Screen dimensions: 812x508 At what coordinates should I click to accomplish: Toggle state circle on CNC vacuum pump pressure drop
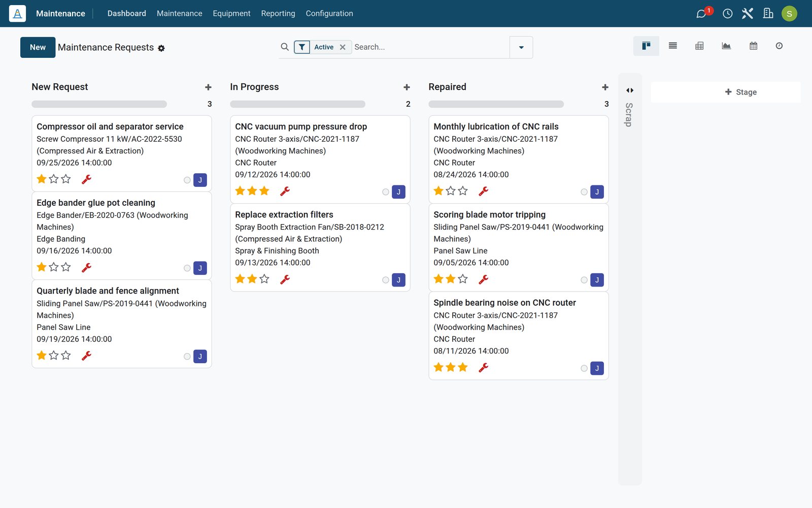pyautogui.click(x=386, y=192)
